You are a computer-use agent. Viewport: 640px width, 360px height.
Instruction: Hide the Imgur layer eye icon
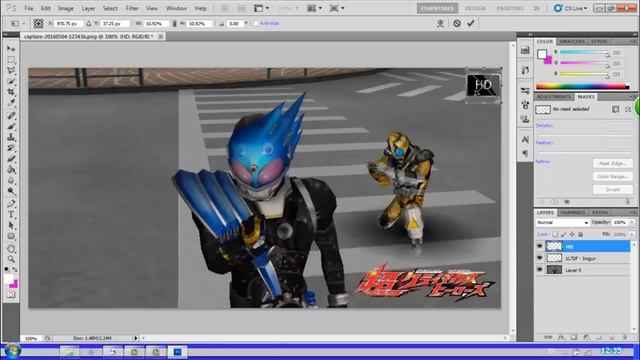click(540, 258)
